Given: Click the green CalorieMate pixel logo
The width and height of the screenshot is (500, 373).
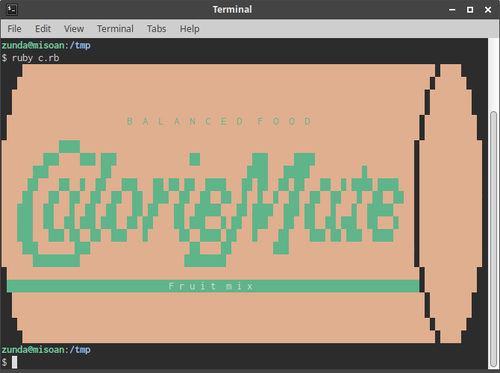Looking at the screenshot, I should [x=211, y=204].
